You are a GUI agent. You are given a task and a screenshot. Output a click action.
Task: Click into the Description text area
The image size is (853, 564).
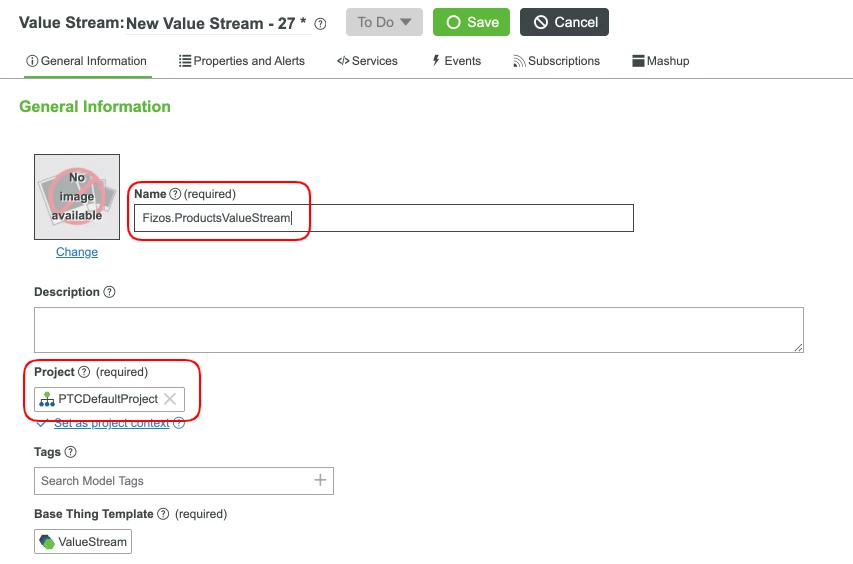click(418, 330)
